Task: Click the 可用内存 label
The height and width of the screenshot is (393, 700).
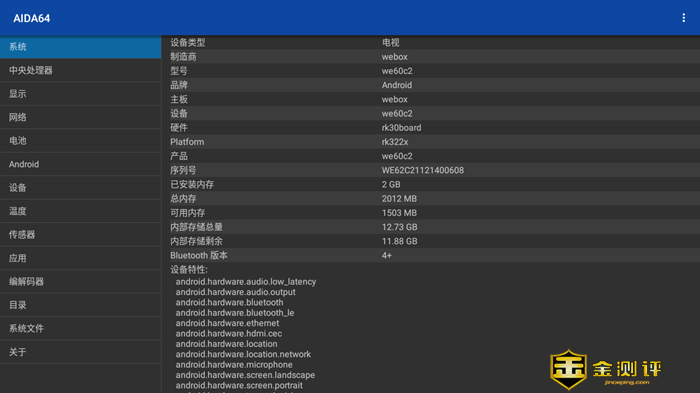Action: tap(188, 213)
